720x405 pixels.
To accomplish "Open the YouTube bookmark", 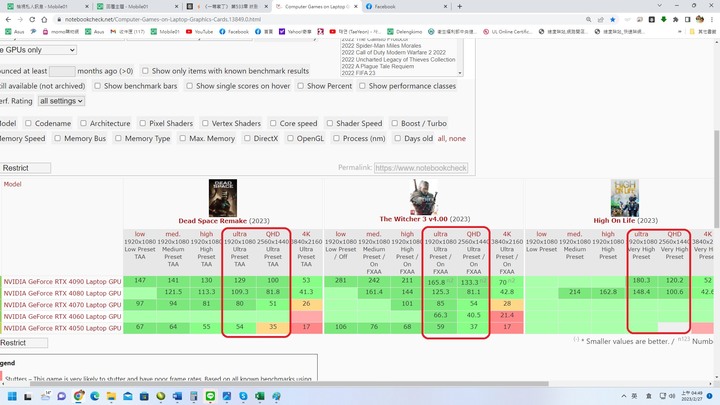I will pyautogui.click(x=200, y=32).
